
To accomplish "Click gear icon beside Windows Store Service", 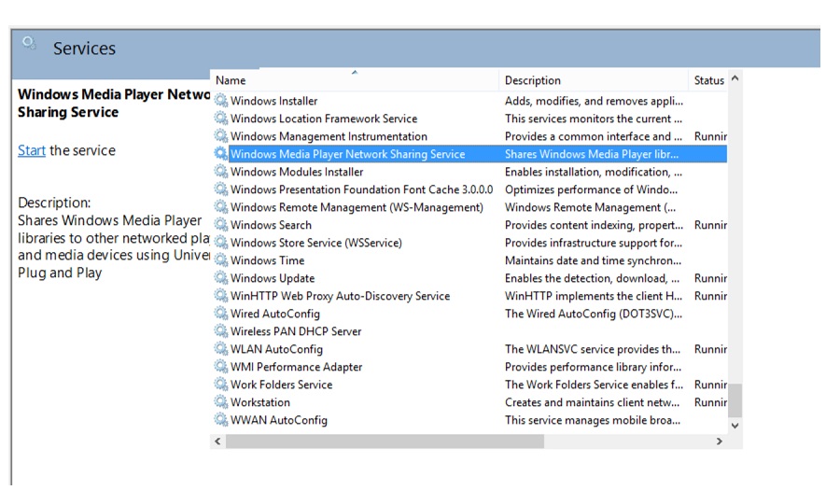I will (x=220, y=242).
